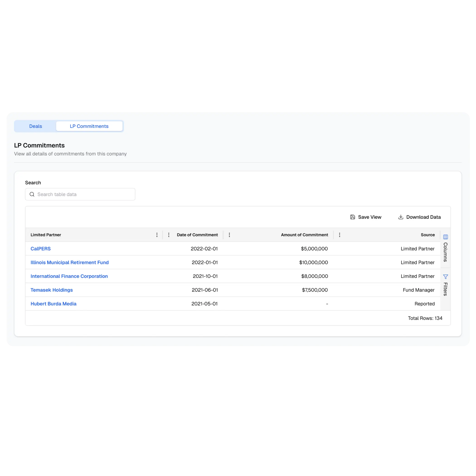476x476 pixels.
Task: Switch to the Deals tab
Action: [x=36, y=126]
